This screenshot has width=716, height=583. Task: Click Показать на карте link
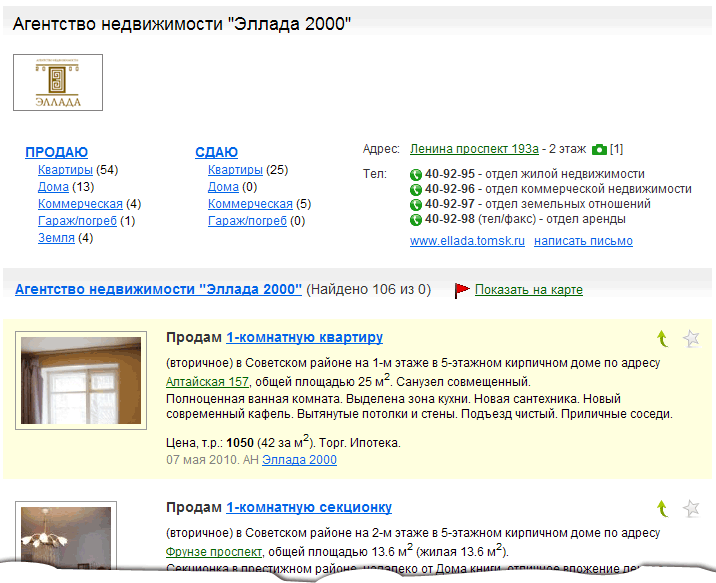point(528,290)
